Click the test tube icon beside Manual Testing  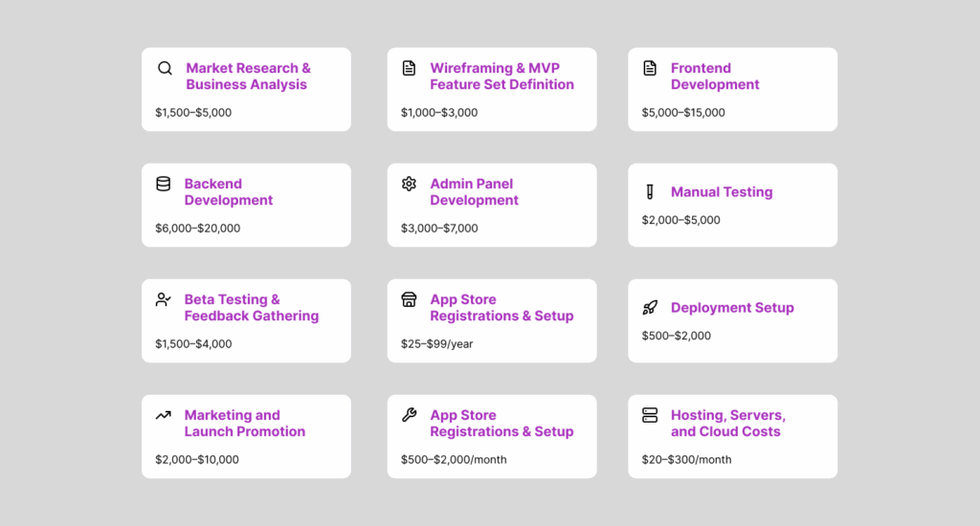[x=650, y=192]
